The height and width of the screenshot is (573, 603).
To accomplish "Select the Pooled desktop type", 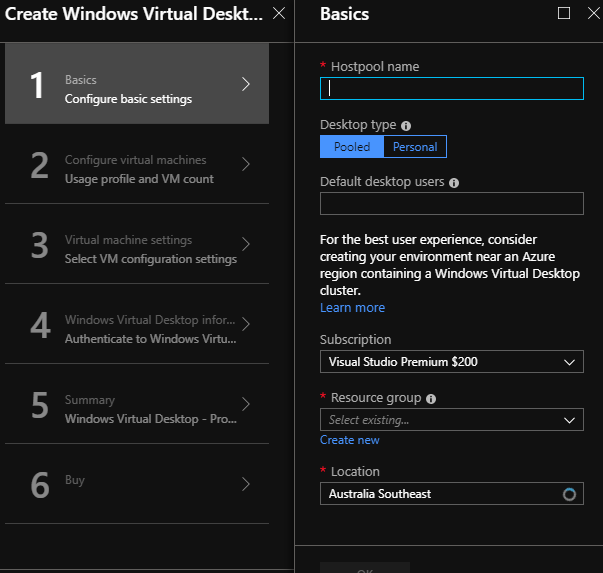I will [x=352, y=147].
